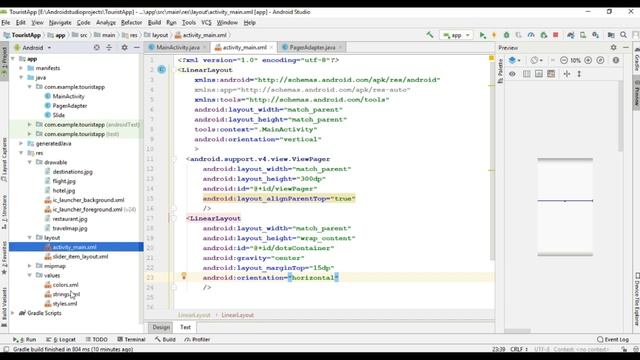Open the Logcat tool window

61,340
